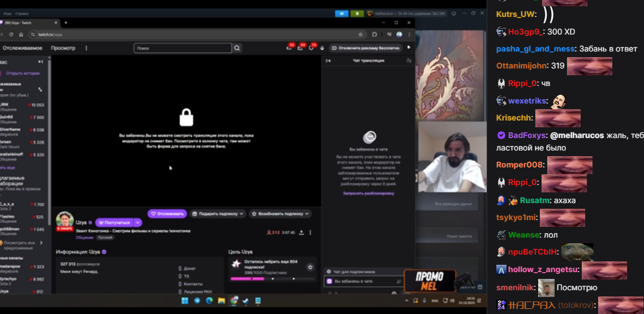Open the Windows Start menu
The height and width of the screenshot is (314, 644).
(x=185, y=300)
